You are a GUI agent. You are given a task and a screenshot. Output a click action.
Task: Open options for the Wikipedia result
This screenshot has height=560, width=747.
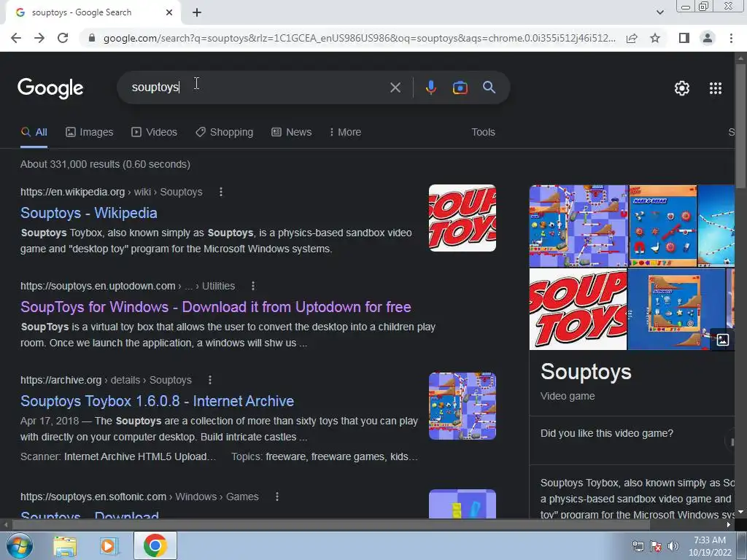pos(220,192)
